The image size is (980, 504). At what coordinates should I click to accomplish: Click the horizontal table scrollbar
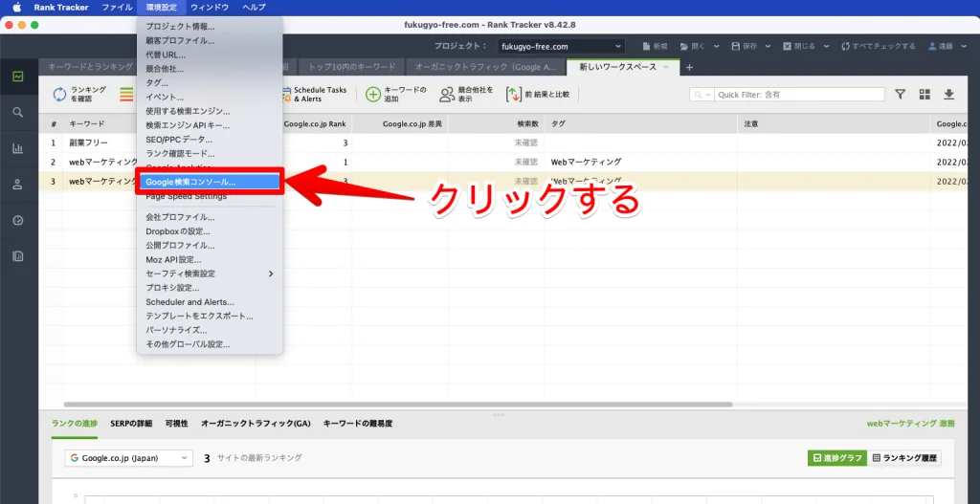397,405
